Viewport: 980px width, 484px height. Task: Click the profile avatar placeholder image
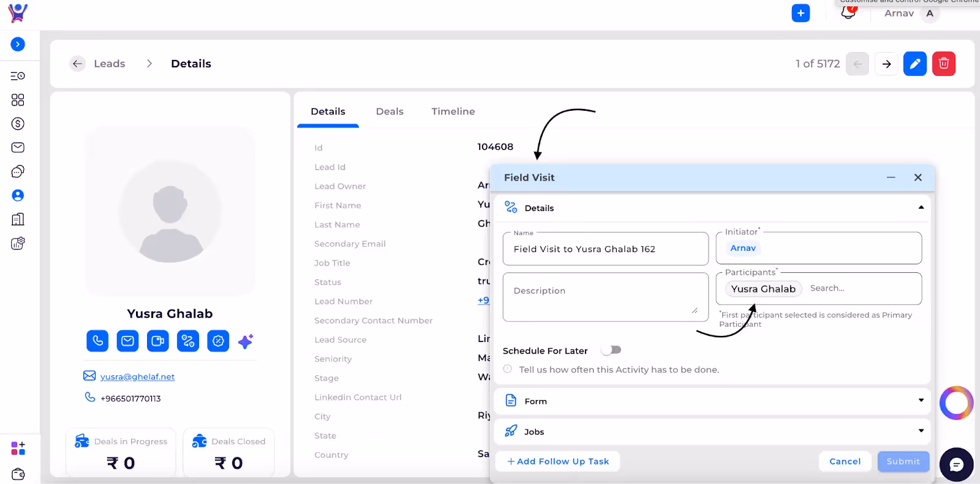click(170, 211)
